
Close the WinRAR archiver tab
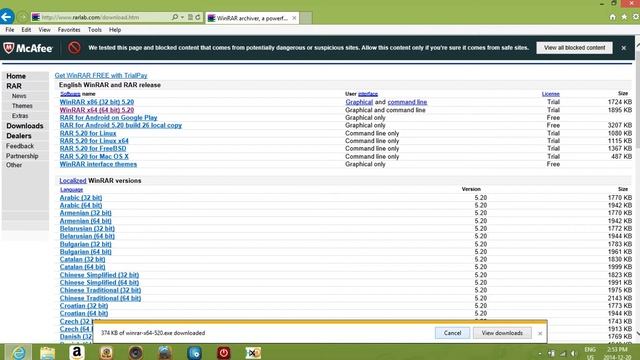[294, 18]
